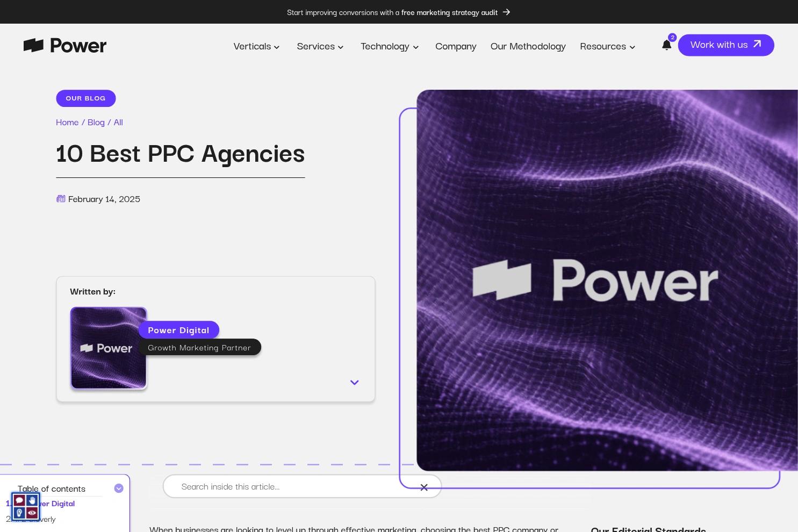Collapse the Table of contents
Image resolution: width=798 pixels, height=532 pixels.
click(x=119, y=488)
